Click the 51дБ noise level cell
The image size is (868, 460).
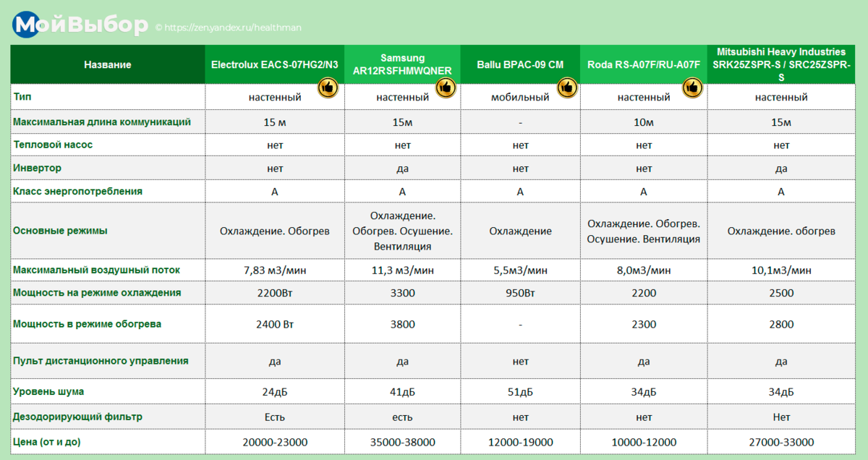coord(520,391)
